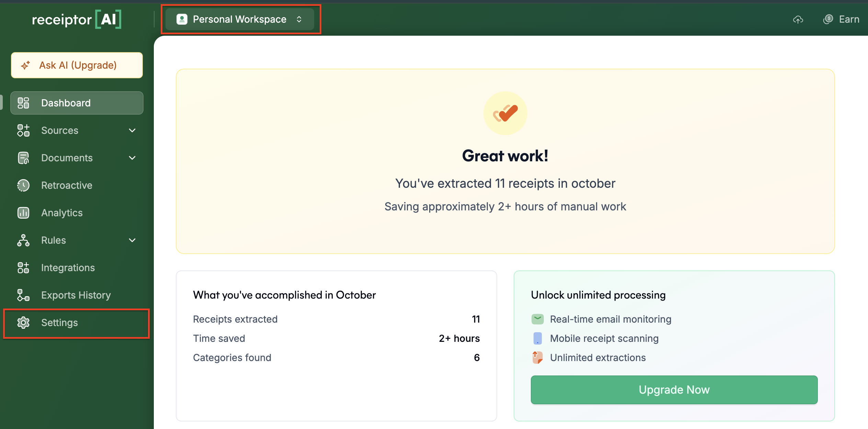Click the Earn coin icon
This screenshot has height=429, width=868.
[x=828, y=19]
